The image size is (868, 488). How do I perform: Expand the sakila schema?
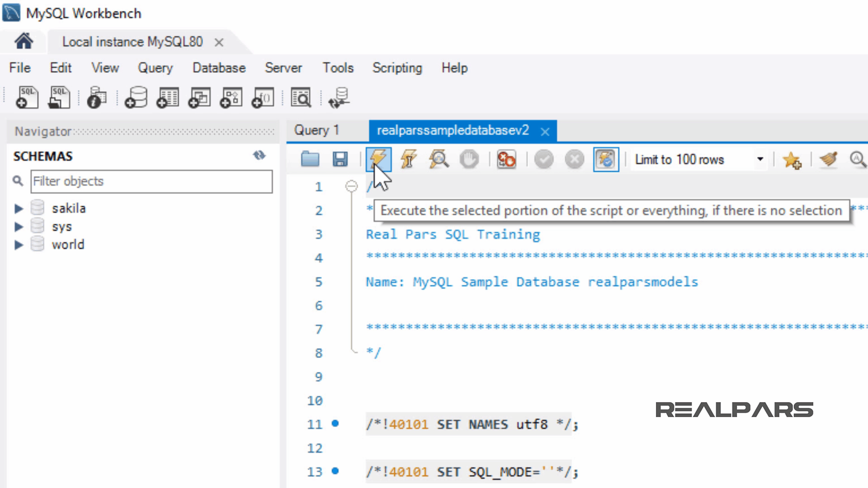19,208
